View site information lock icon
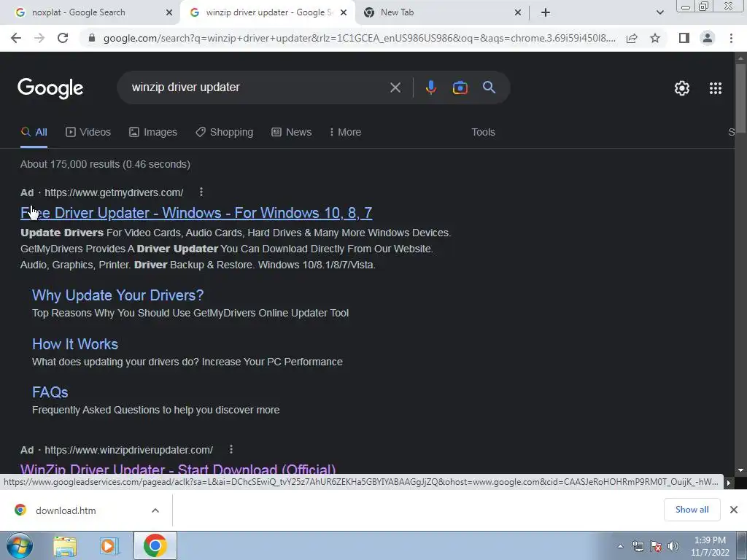Image resolution: width=747 pixels, height=560 pixels. pyautogui.click(x=92, y=38)
